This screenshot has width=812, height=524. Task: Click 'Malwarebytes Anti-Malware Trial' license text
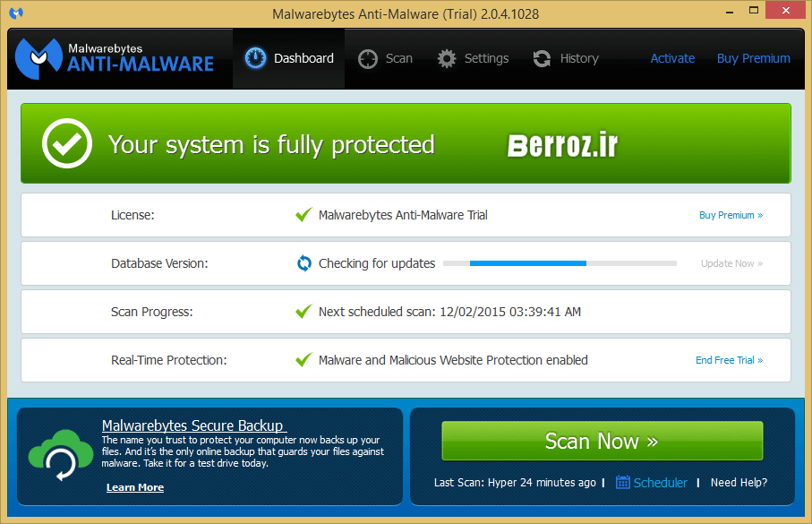(x=403, y=215)
